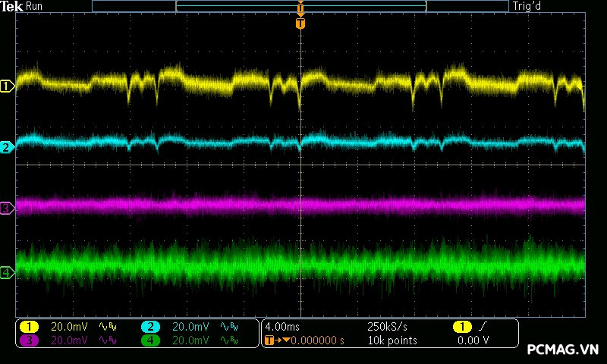Click the rising edge trigger slope icon
This screenshot has height=364, width=607.
pyautogui.click(x=483, y=327)
